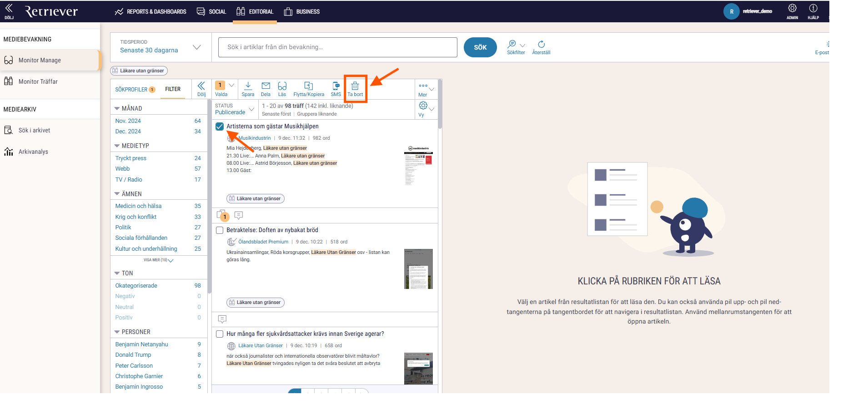Image resolution: width=868 pixels, height=410 pixels.
Task: Uncheck the Artisterna som gästar Musikhjälpen checkbox
Action: [x=220, y=127]
